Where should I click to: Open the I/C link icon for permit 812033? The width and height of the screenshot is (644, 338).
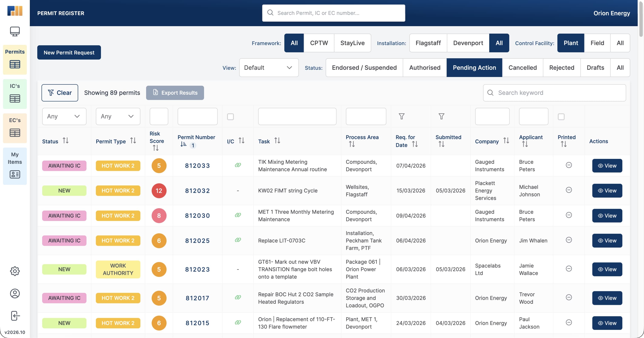238,165
